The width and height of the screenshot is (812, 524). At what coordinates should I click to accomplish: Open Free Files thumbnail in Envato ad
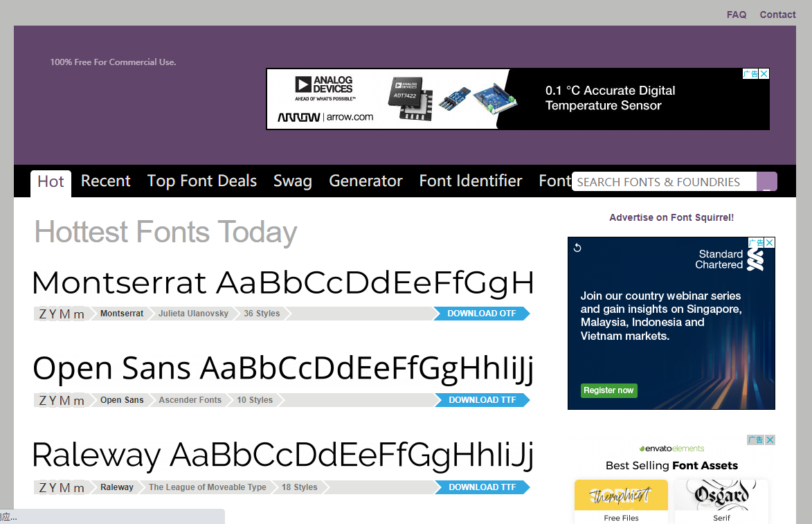point(621,501)
